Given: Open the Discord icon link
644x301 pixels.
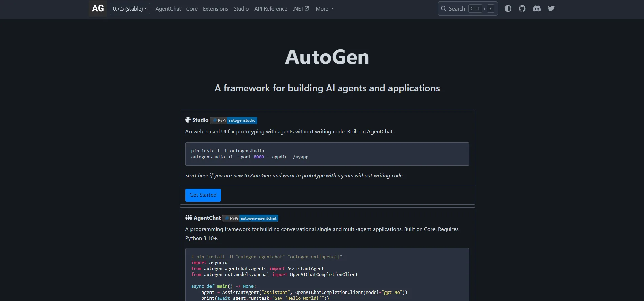Looking at the screenshot, I should [537, 8].
